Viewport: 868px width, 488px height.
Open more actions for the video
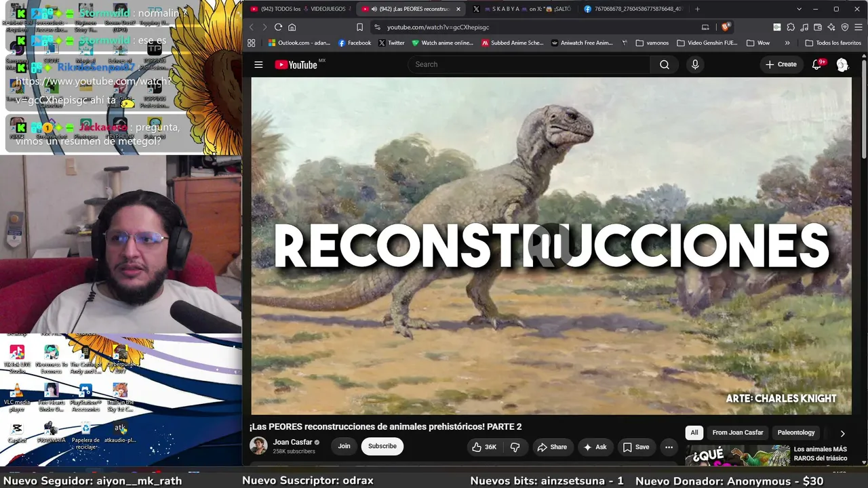click(x=669, y=447)
